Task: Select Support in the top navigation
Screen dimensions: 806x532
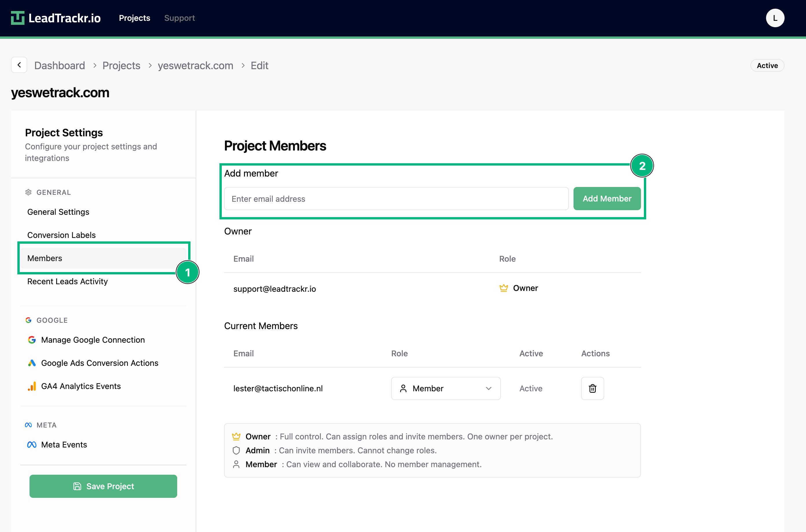Action: click(x=179, y=18)
